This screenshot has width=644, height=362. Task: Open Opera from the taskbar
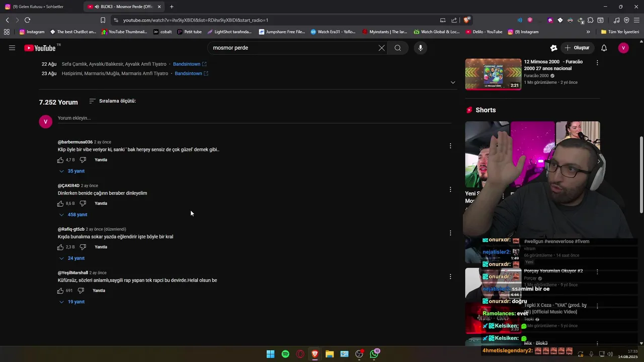(300, 354)
